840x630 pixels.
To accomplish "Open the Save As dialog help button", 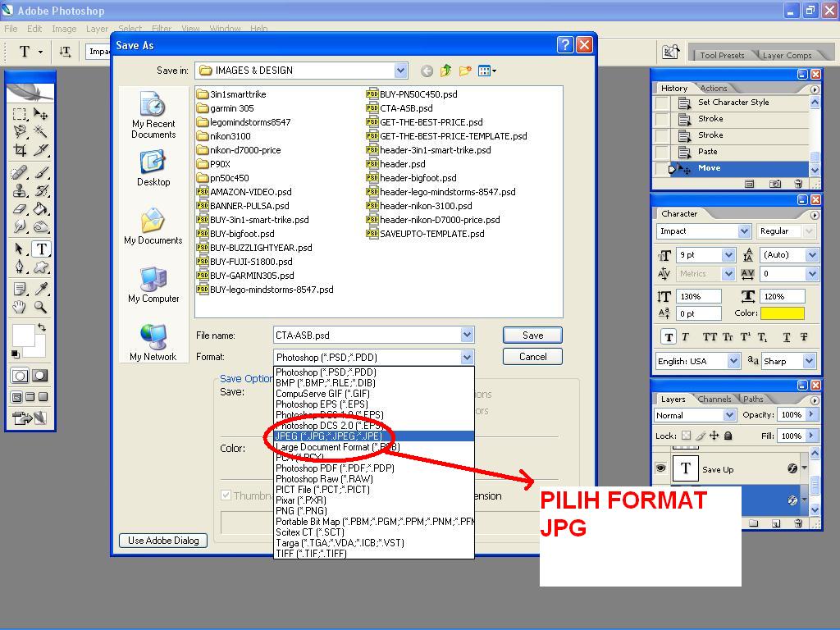I will coord(564,45).
